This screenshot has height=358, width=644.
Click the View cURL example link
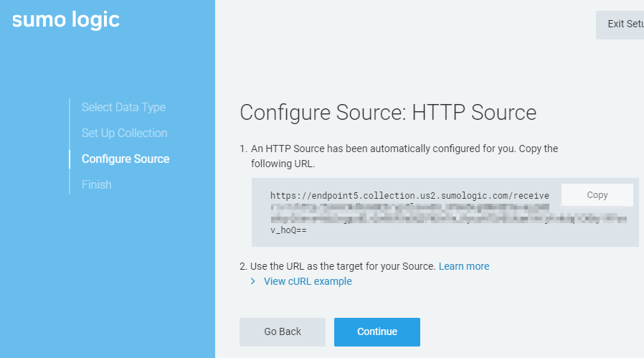[308, 281]
